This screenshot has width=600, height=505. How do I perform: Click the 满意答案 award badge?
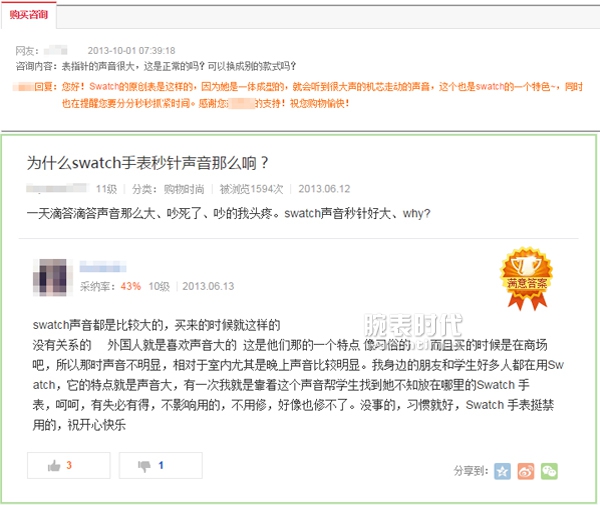point(527,279)
